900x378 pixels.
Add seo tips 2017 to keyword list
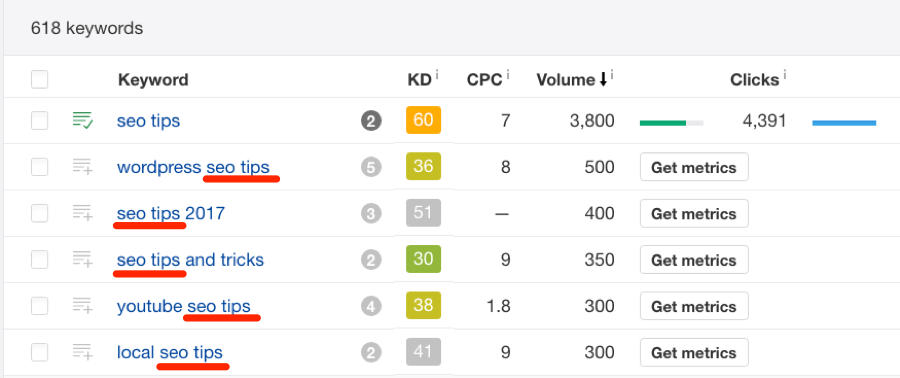pos(83,213)
